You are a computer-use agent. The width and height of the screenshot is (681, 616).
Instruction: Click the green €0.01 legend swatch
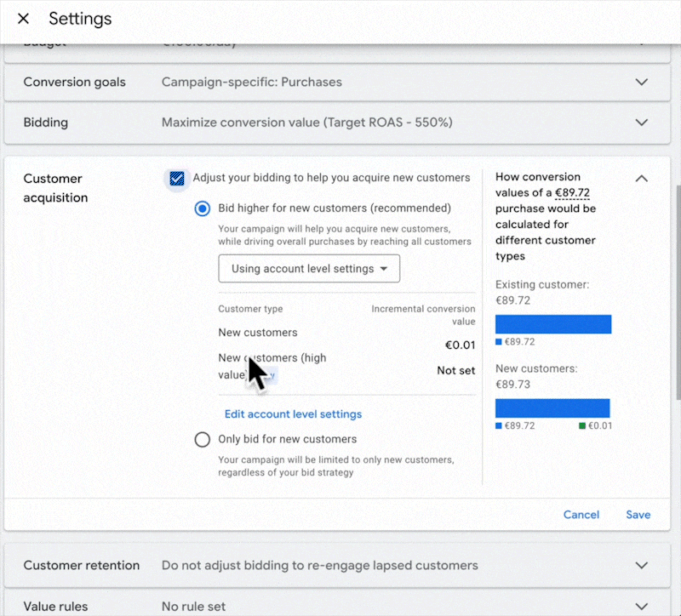pyautogui.click(x=581, y=425)
